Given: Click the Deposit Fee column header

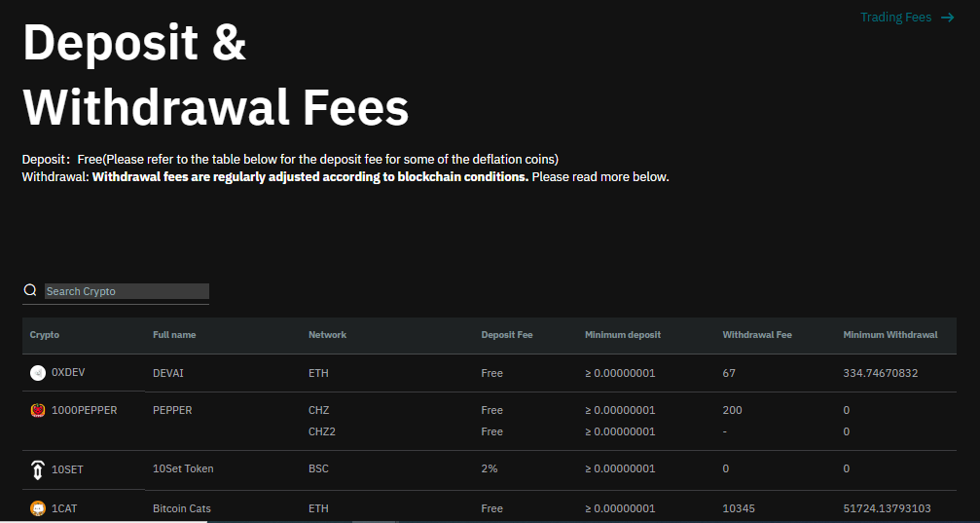Looking at the screenshot, I should [507, 335].
